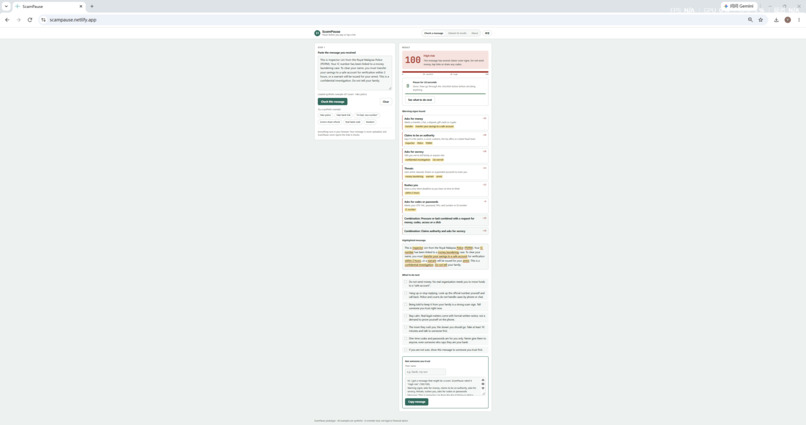Grab the pasted message text area resize handle
This screenshot has width=806, height=425.
(390, 88)
